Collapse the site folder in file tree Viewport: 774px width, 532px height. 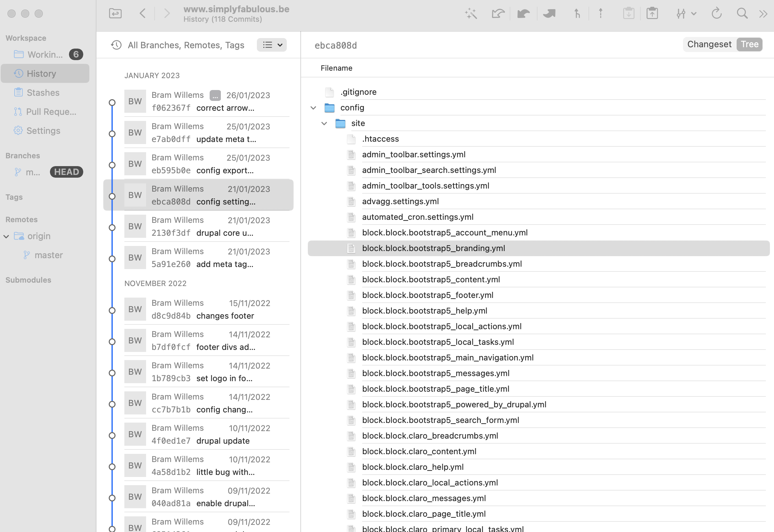point(324,123)
